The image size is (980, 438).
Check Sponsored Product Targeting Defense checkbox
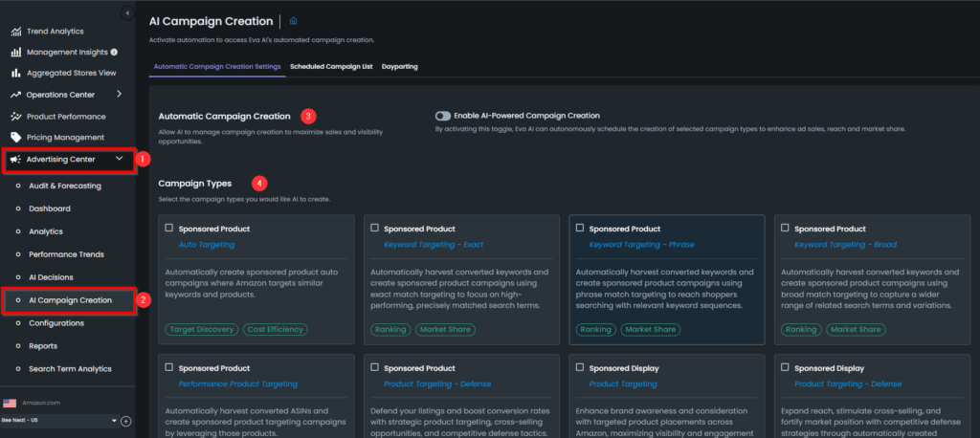[374, 367]
